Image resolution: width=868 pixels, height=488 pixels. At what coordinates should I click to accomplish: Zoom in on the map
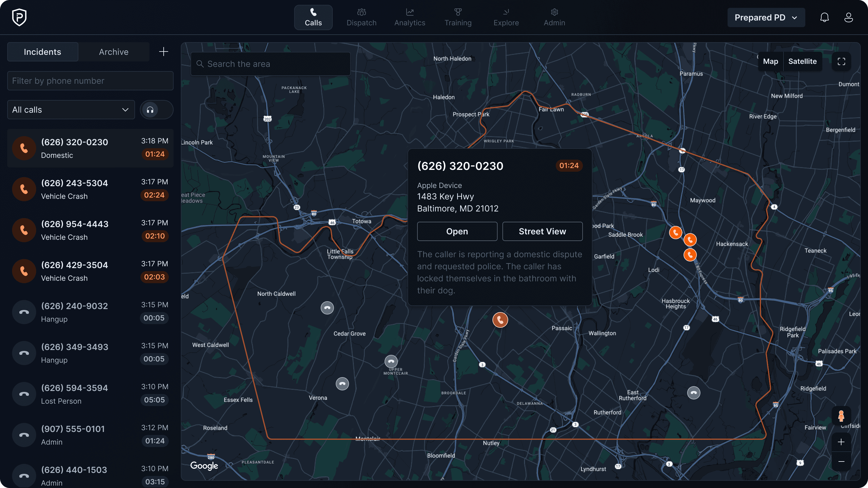[x=841, y=442]
